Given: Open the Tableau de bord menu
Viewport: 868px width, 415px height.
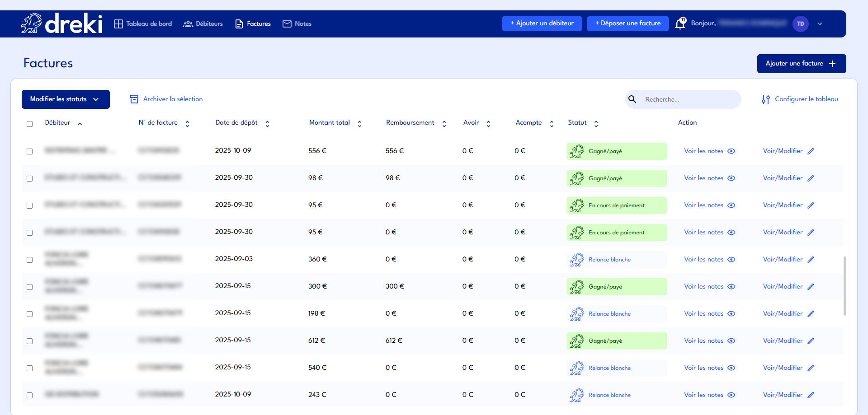Looking at the screenshot, I should pyautogui.click(x=143, y=24).
